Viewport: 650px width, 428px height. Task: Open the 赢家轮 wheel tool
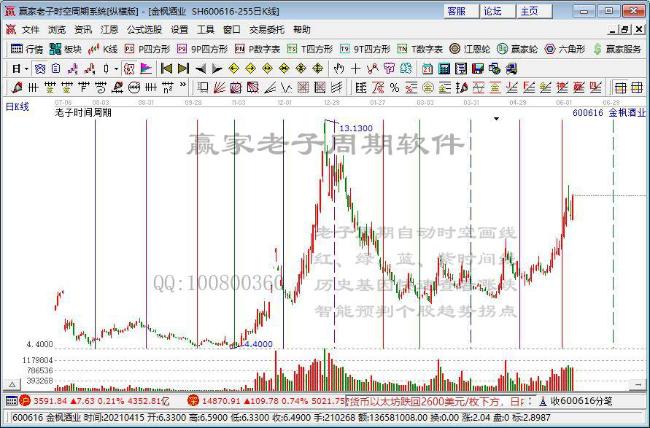tap(517, 49)
